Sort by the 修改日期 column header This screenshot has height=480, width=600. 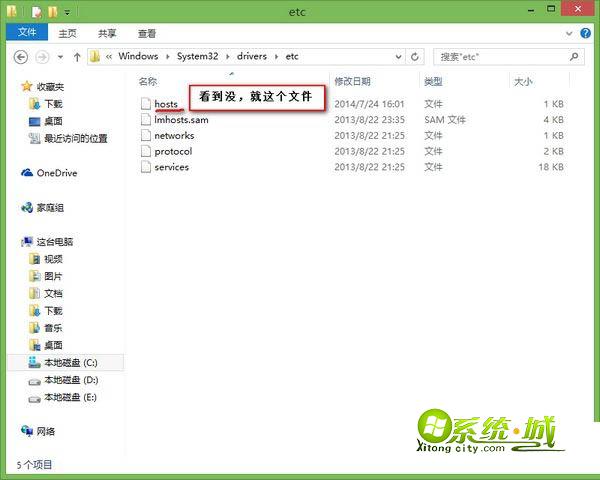pyautogui.click(x=352, y=81)
